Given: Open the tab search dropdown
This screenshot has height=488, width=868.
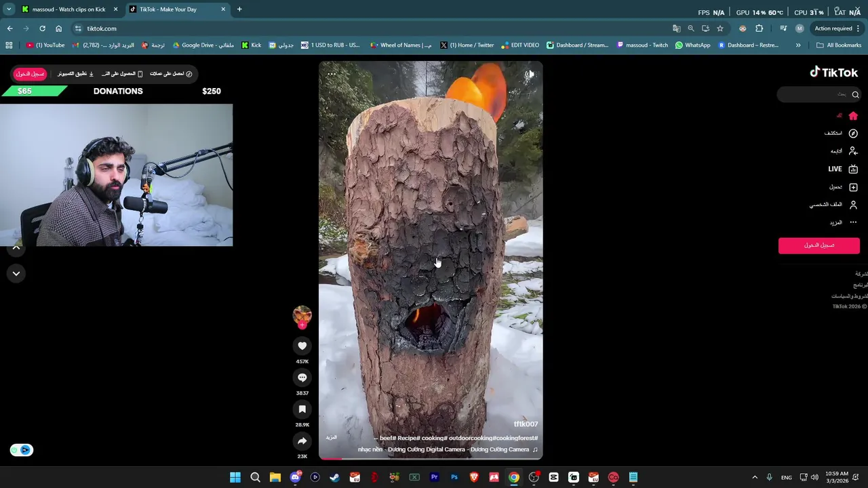Looking at the screenshot, I should (x=9, y=9).
